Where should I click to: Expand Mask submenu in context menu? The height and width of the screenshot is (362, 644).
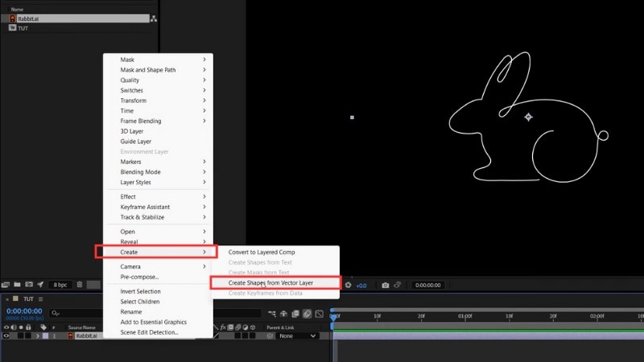(x=158, y=60)
